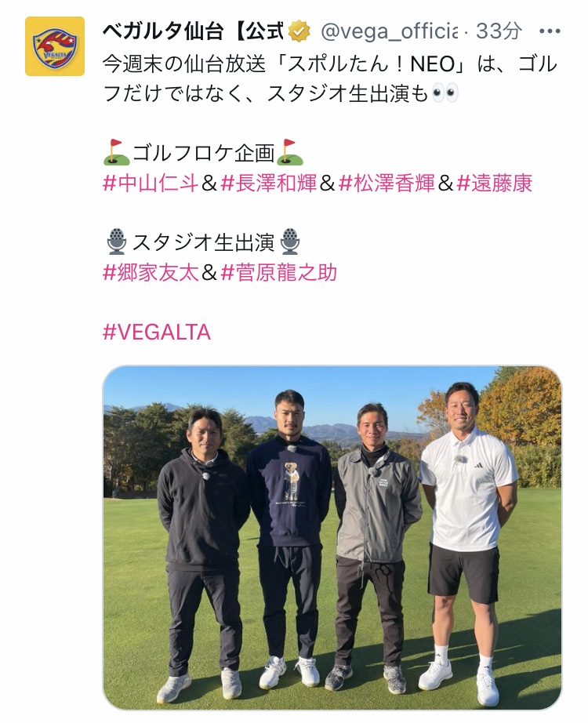Open hashtag #松澤香輝
Image resolution: width=588 pixels, height=723 pixels.
[x=387, y=183]
